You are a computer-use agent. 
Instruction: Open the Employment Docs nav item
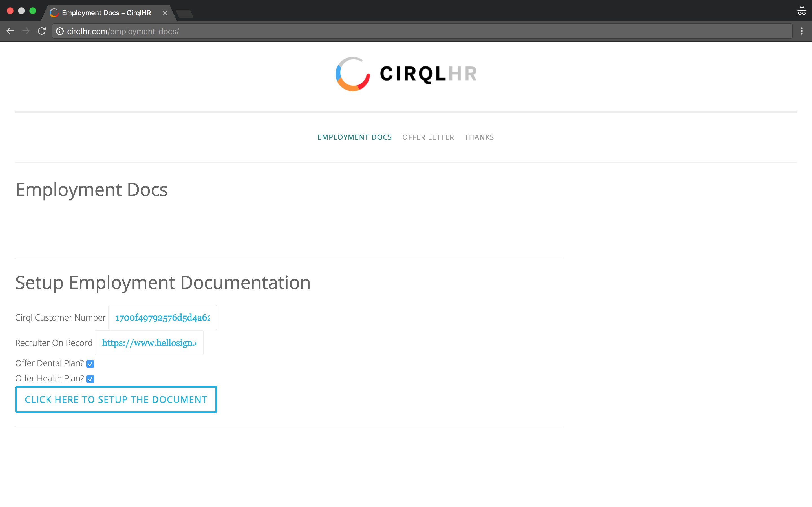pyautogui.click(x=355, y=137)
